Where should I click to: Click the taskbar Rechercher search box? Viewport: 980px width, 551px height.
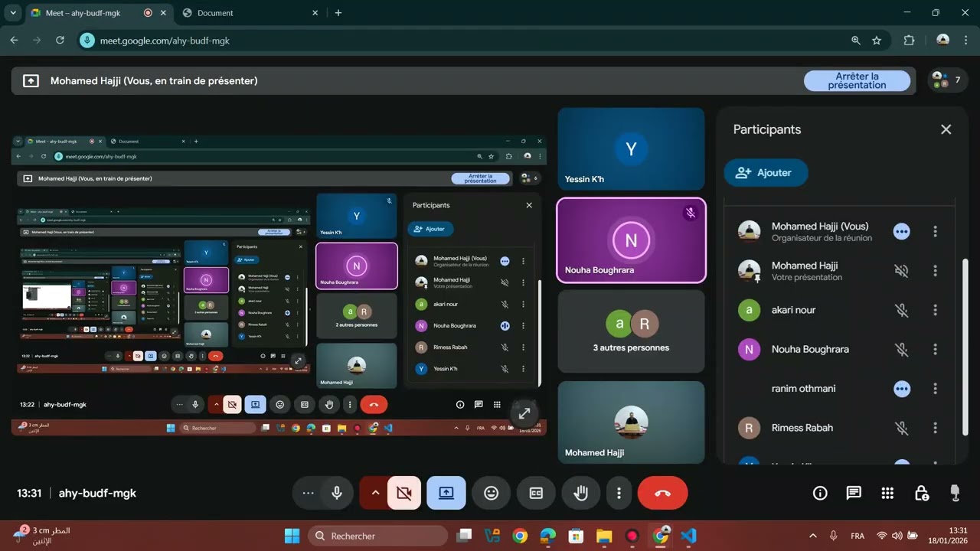coord(378,536)
